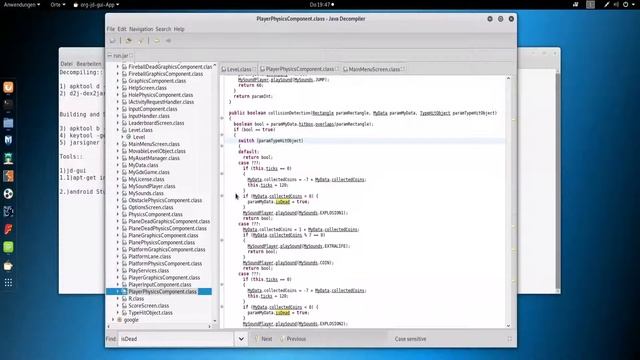Click the soccer ball icon in the dock
Viewport: 640px width, 360px height.
(x=8, y=193)
